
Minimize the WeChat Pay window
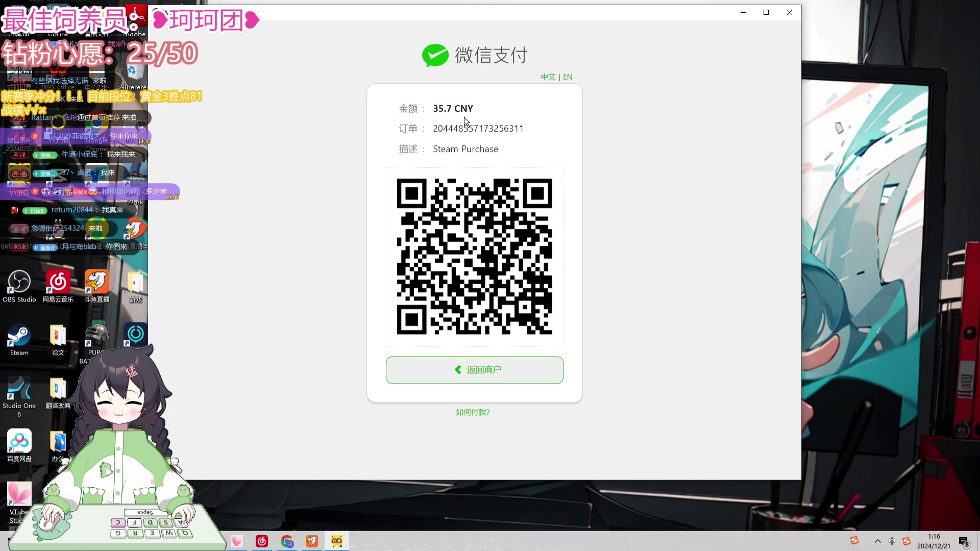click(743, 12)
